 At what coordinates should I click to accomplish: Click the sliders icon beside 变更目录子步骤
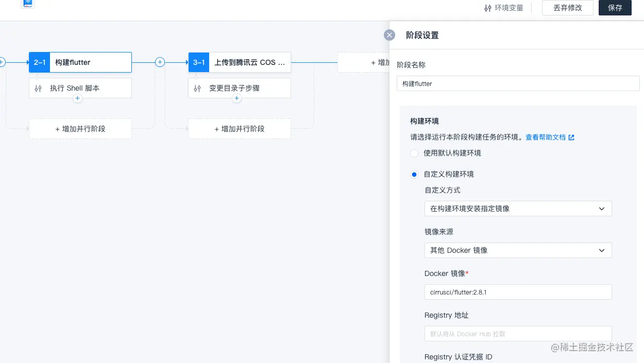pyautogui.click(x=197, y=89)
